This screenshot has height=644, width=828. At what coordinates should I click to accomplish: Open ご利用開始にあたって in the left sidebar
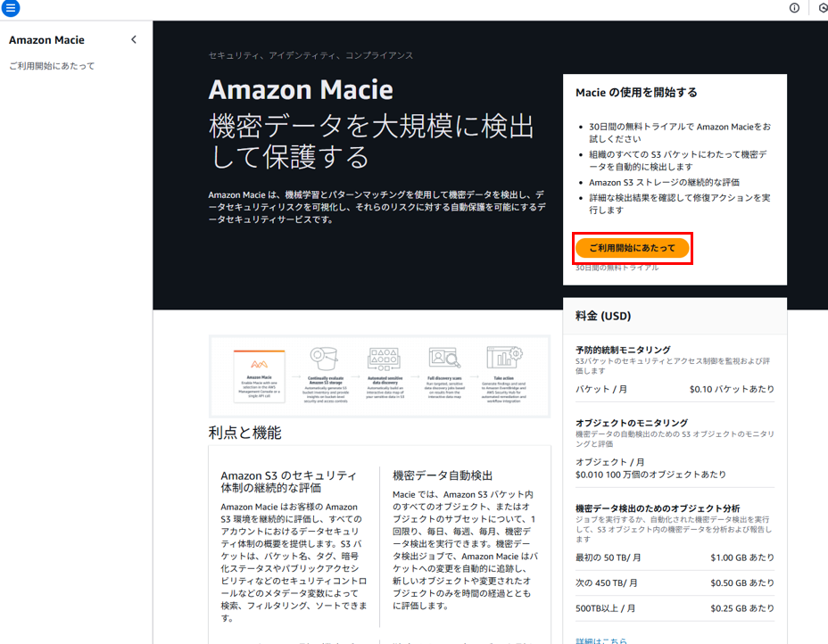click(52, 66)
